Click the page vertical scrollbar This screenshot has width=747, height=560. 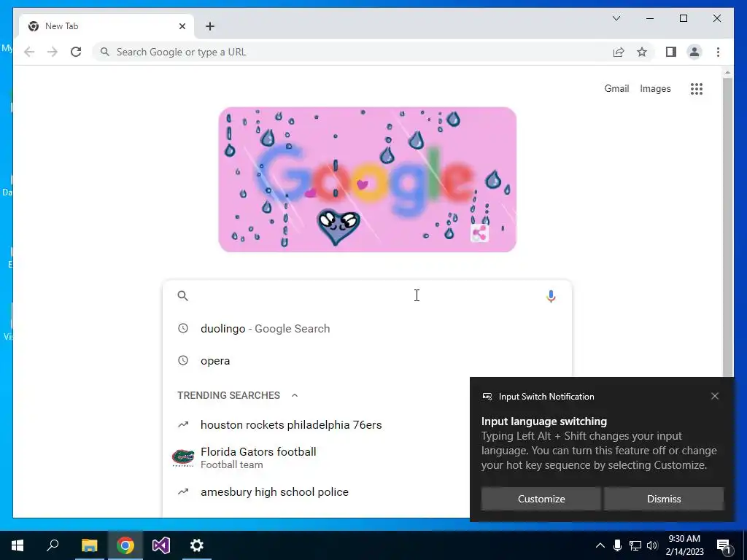(x=727, y=228)
